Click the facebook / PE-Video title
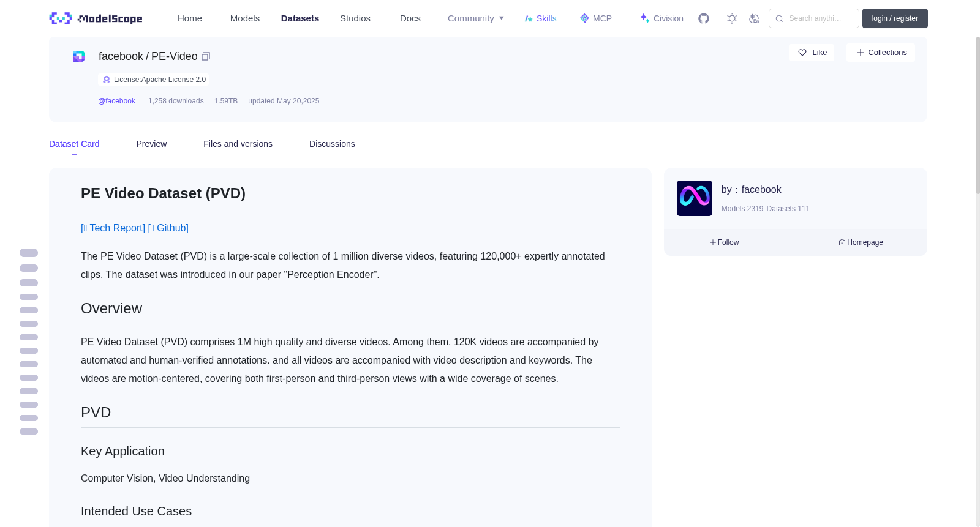This screenshot has width=980, height=527. pyautogui.click(x=148, y=56)
